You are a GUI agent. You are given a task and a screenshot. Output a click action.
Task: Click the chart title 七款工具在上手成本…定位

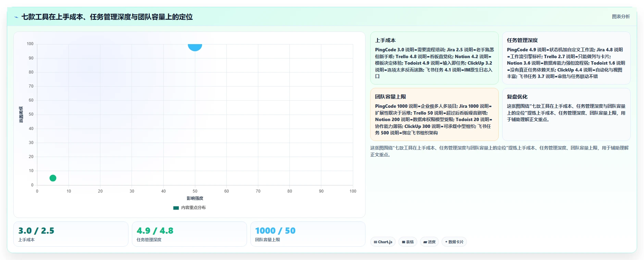(x=107, y=17)
